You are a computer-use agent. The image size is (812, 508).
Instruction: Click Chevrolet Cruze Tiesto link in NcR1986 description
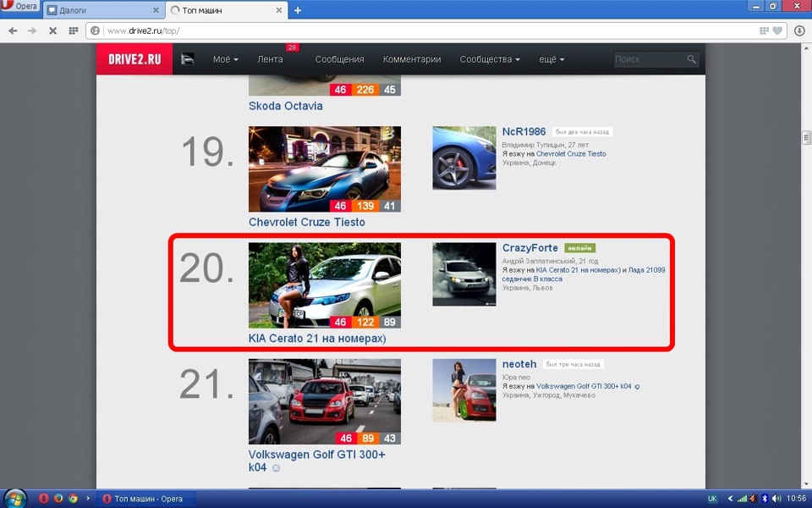coord(571,154)
